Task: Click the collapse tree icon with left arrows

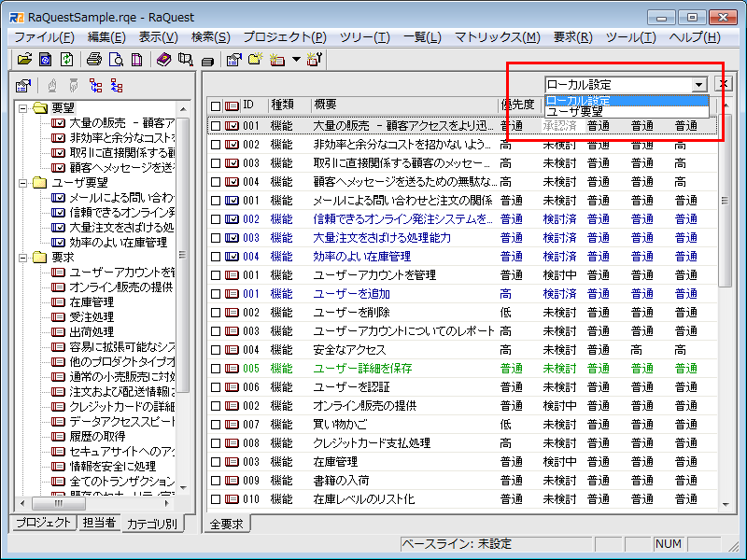Action: pyautogui.click(x=117, y=86)
